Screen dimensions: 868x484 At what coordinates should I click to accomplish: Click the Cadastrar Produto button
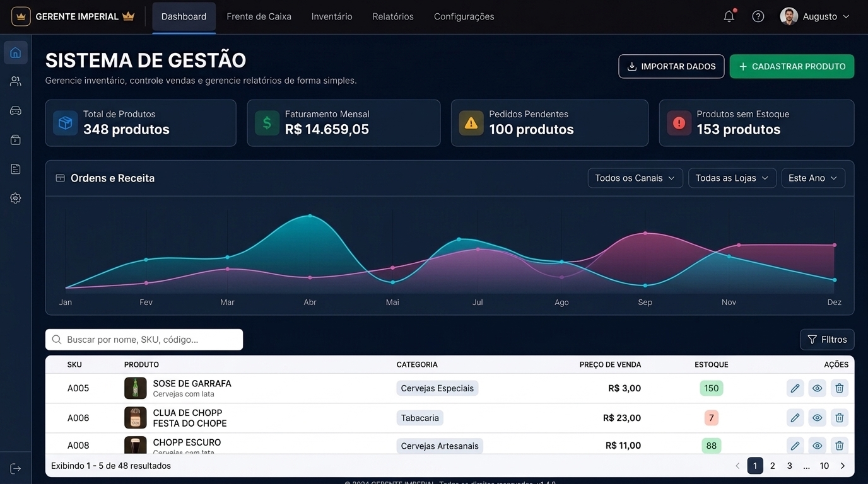[x=792, y=66]
